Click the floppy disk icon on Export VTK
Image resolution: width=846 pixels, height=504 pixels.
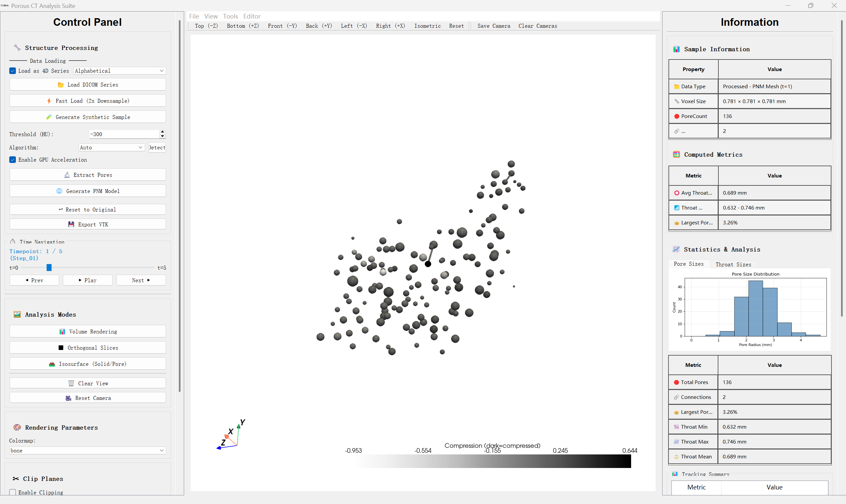coord(71,224)
